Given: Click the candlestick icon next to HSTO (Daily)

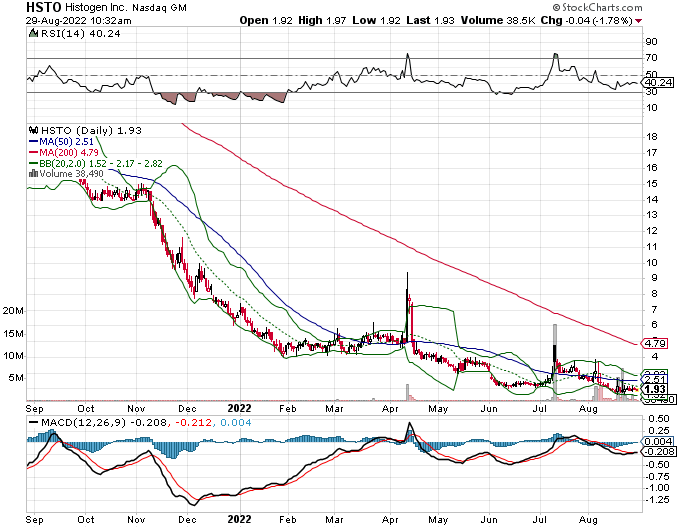Looking at the screenshot, I should pyautogui.click(x=33, y=130).
